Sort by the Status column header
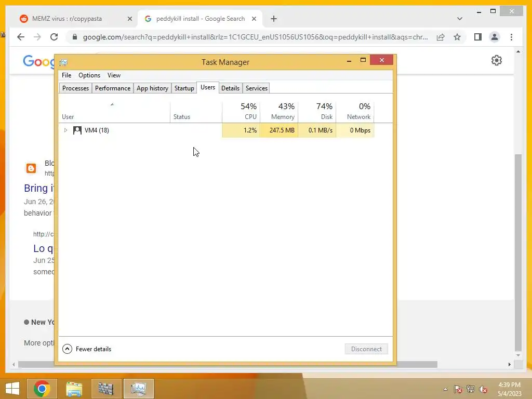This screenshot has height=399, width=532. click(196, 112)
